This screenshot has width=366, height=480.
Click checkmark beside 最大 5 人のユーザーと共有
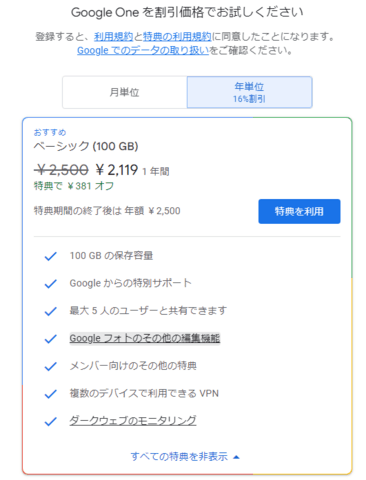pos(51,311)
